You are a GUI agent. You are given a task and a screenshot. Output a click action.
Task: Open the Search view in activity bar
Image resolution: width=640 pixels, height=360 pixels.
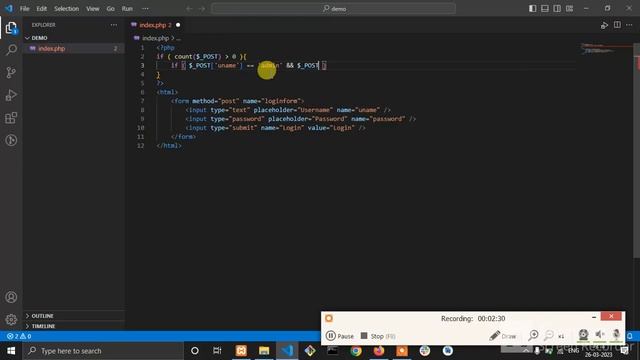pos(11,50)
